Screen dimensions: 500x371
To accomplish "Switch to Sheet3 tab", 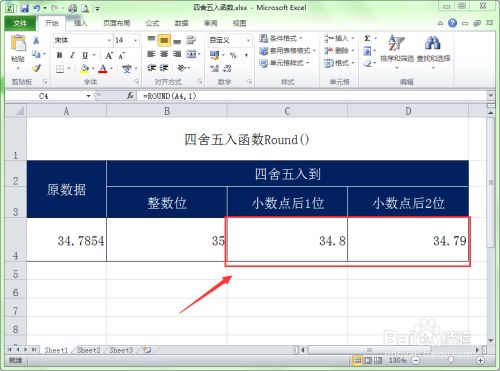I will tap(121, 350).
